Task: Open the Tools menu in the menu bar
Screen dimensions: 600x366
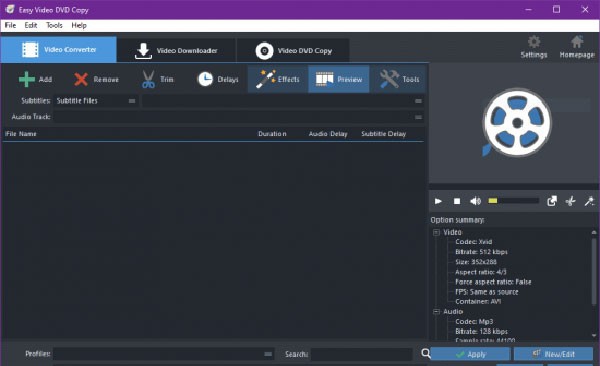Action: (x=54, y=25)
